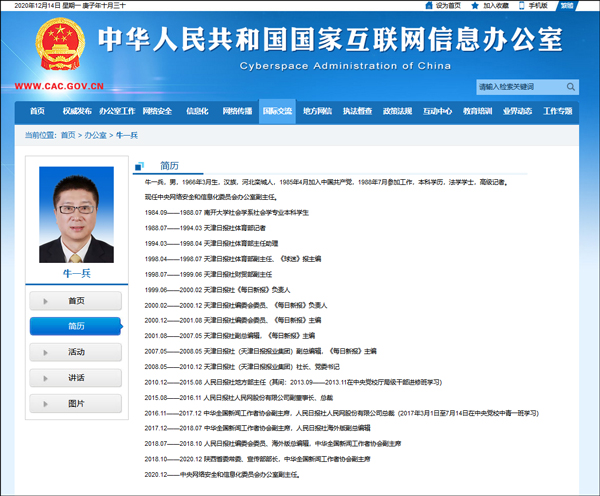Click the phone icon for 手机版
The image size is (600, 496).
tap(522, 5)
